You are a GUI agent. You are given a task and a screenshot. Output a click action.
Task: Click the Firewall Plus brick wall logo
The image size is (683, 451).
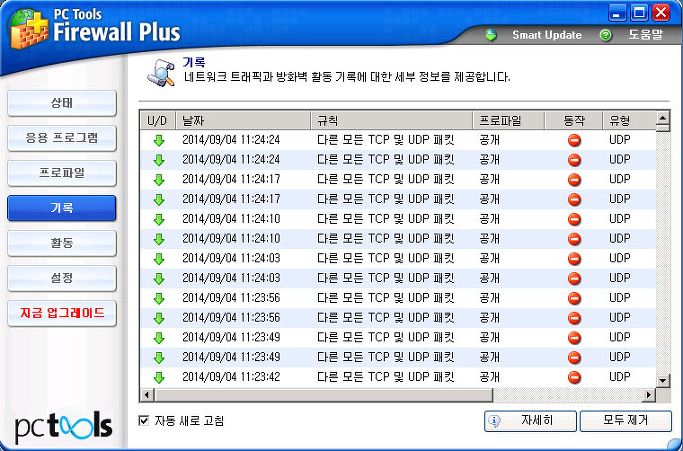(29, 30)
